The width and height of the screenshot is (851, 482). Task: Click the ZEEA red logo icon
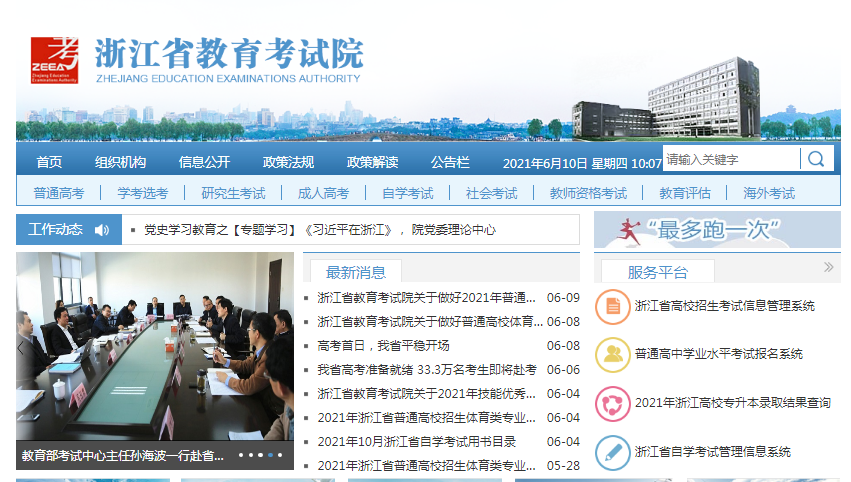[54, 60]
